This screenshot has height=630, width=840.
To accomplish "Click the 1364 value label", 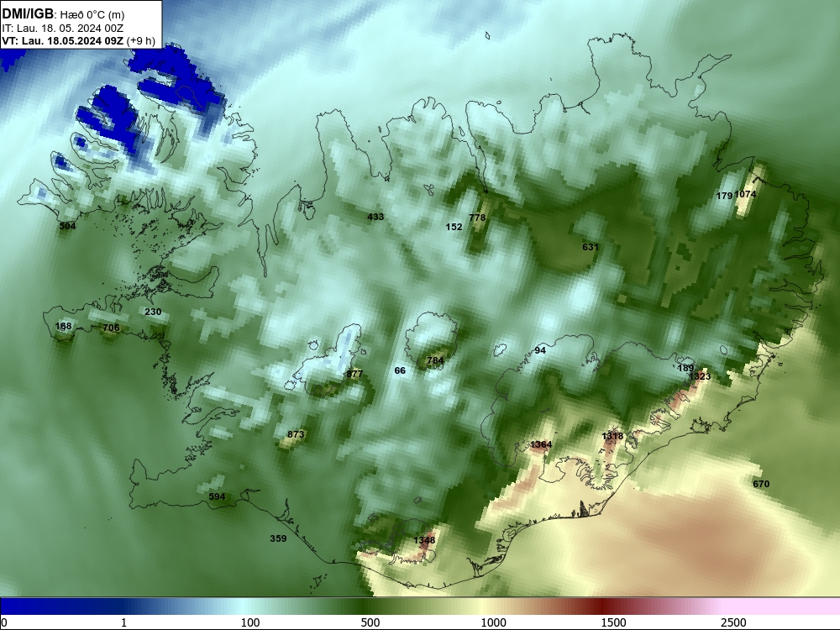I will click(541, 444).
